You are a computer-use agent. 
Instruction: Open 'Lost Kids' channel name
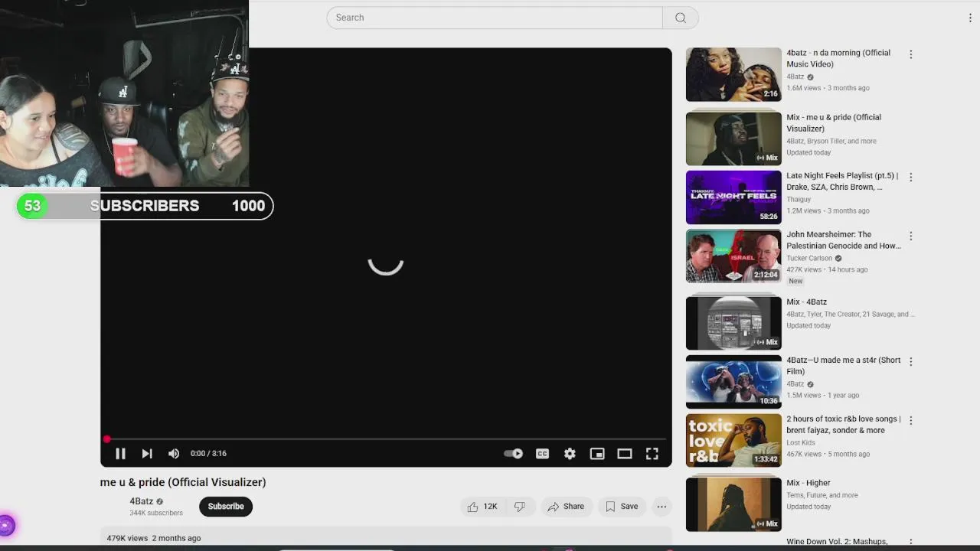801,442
